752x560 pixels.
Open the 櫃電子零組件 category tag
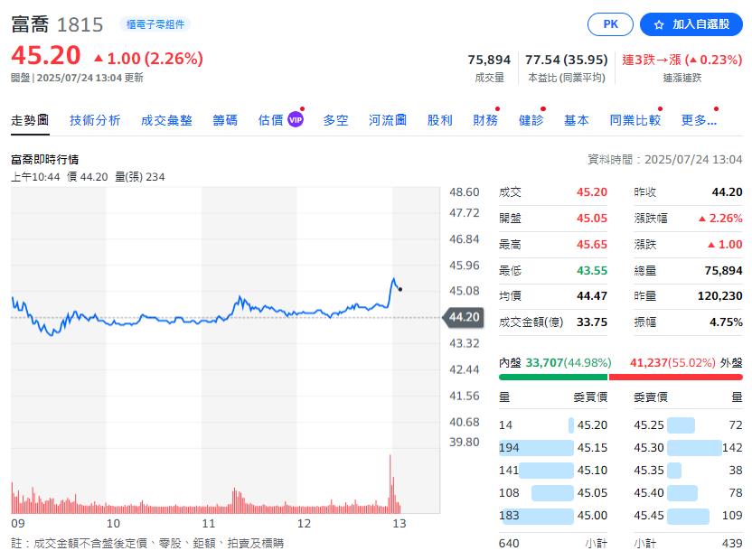[155, 24]
